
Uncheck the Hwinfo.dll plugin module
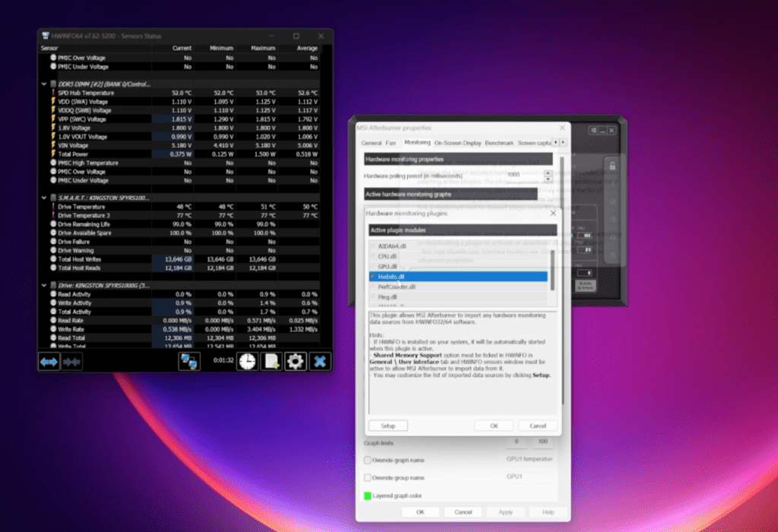coord(372,276)
